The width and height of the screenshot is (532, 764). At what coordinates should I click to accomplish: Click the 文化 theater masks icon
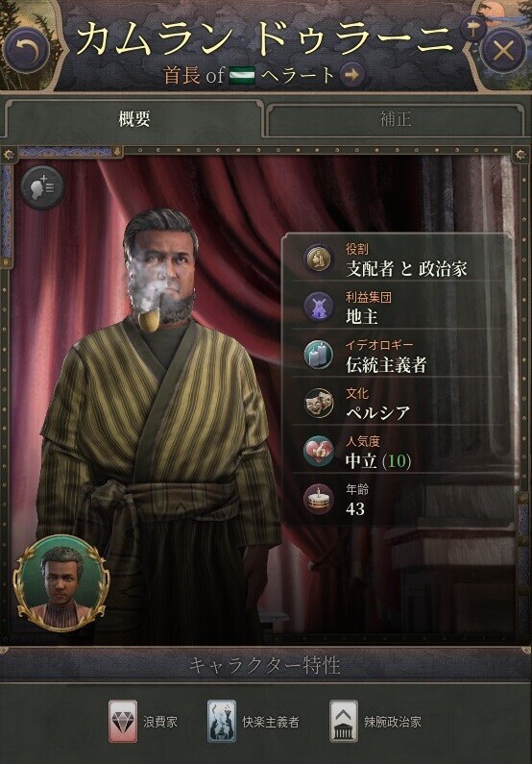pyautogui.click(x=318, y=403)
